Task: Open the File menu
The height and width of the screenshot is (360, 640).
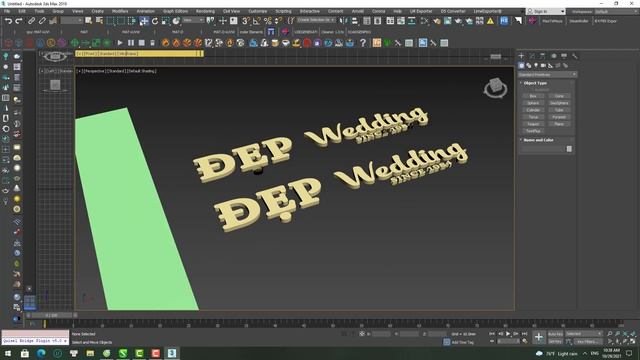Action: coord(7,11)
